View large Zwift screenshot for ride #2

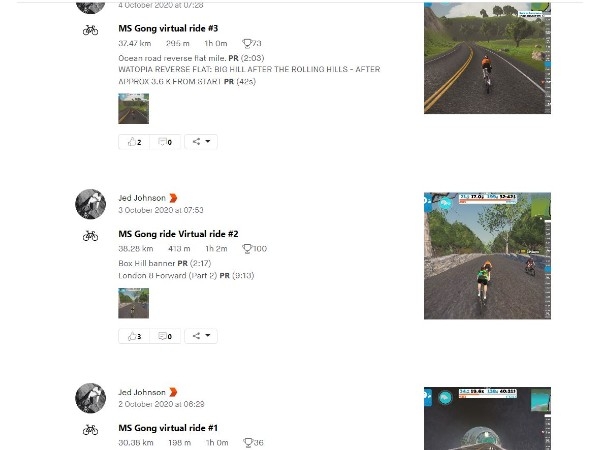click(487, 256)
